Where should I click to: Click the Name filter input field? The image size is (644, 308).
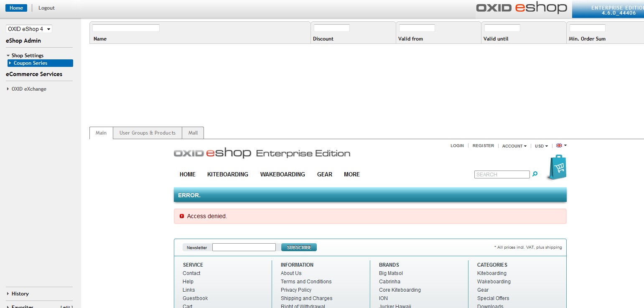[x=126, y=28]
